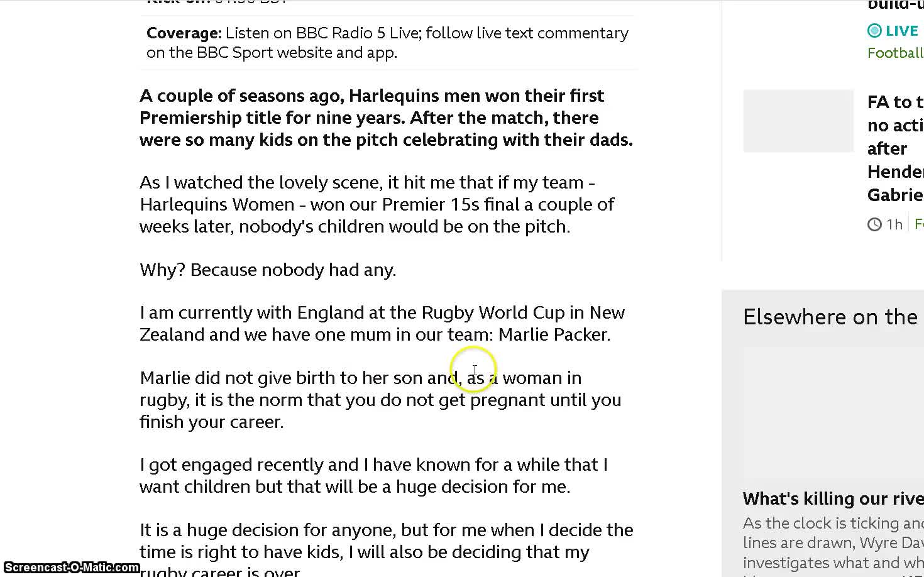This screenshot has height=577, width=924.
Task: Click the 'As I watched the lovely scene' paragraph
Action: [x=377, y=204]
